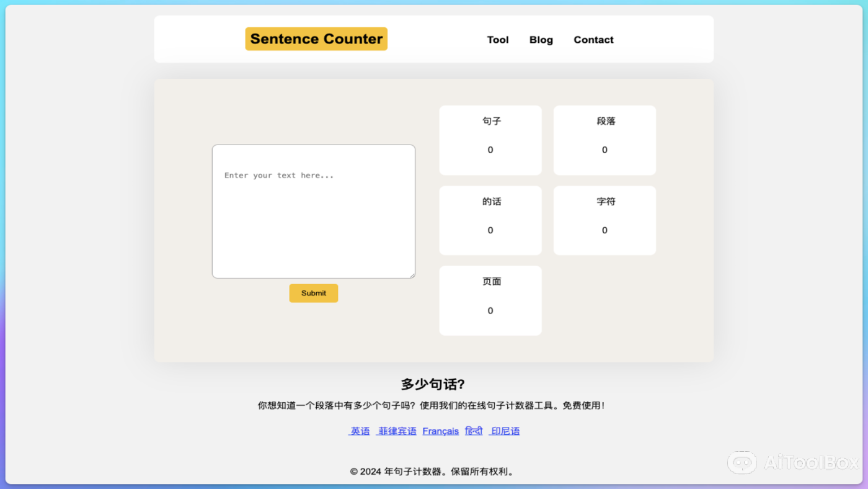Select the 的话 counter card

(x=490, y=220)
